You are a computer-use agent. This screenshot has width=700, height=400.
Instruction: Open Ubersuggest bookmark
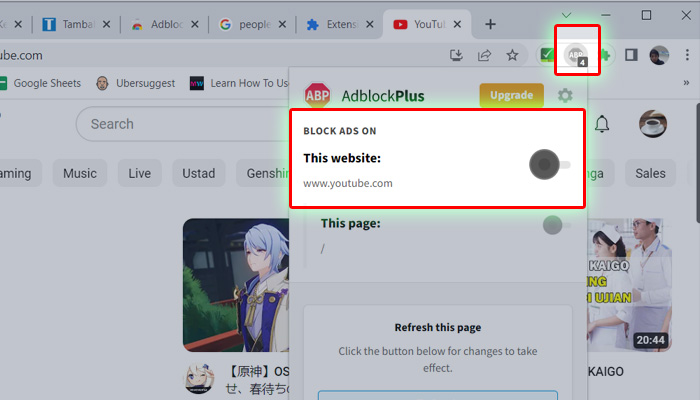point(135,83)
